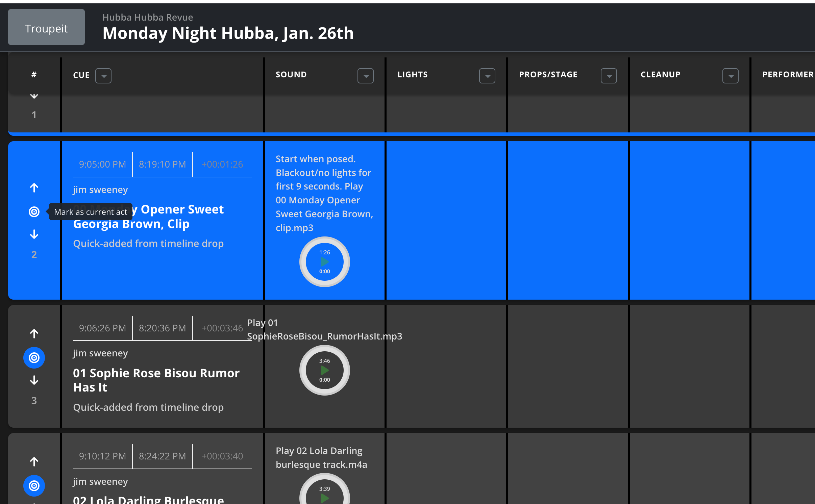The width and height of the screenshot is (815, 504).
Task: Move Lola Darling cue up
Action: coord(34,462)
